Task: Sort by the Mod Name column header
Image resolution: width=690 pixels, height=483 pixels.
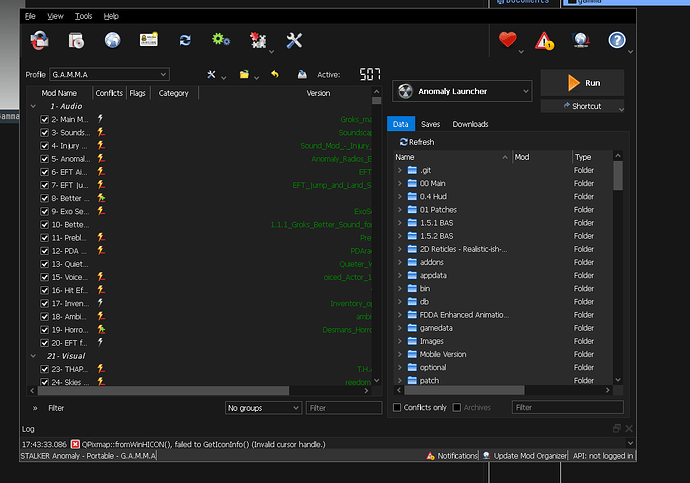Action: click(59, 93)
